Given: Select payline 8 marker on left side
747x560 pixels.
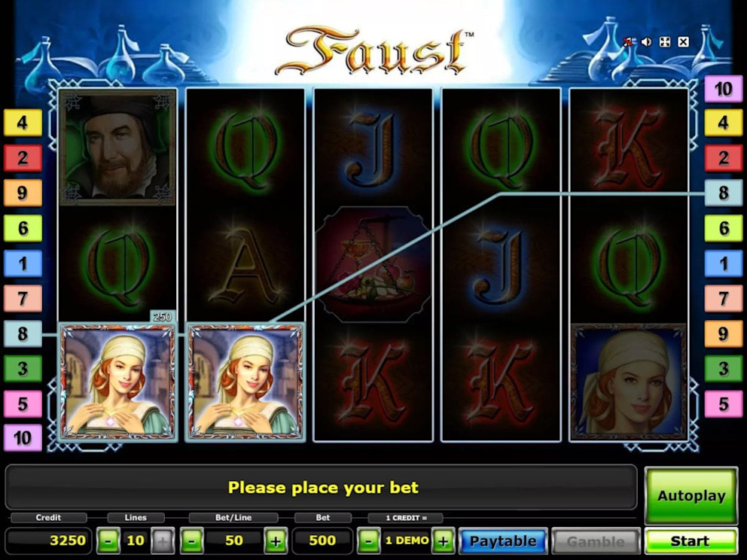Looking at the screenshot, I should point(23,333).
